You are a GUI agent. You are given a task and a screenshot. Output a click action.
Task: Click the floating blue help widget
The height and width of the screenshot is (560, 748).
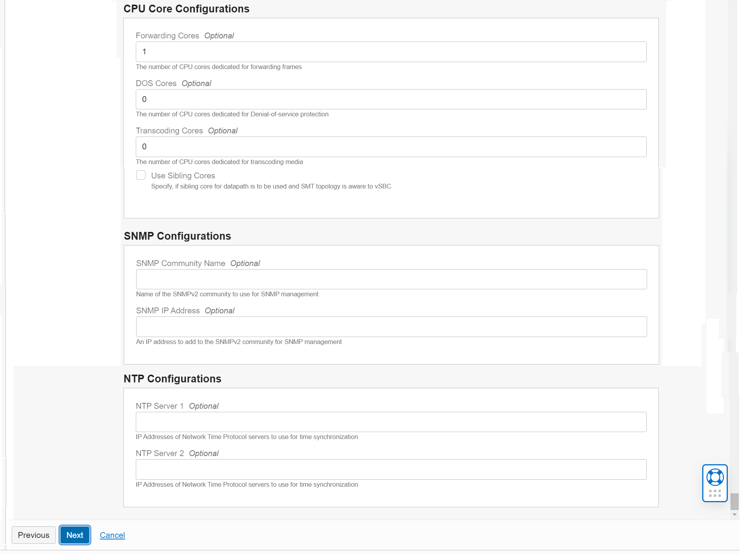(x=715, y=483)
